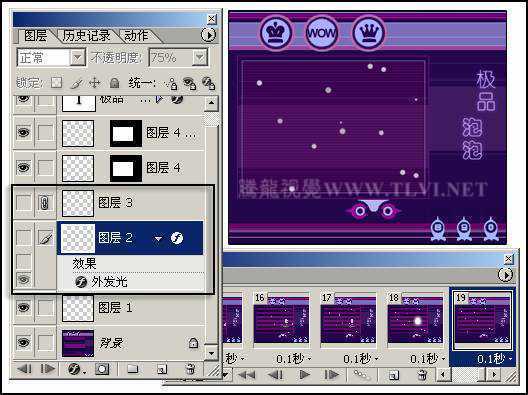Open the 正常 blend mode dropdown
528x395 pixels.
pyautogui.click(x=78, y=58)
